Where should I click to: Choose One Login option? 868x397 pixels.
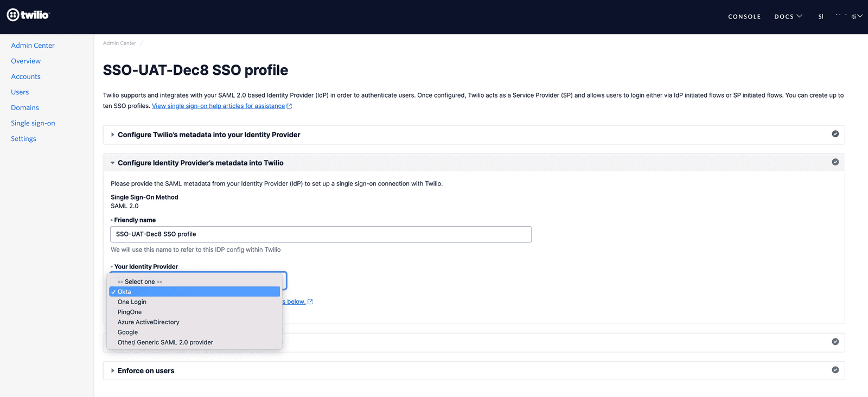(132, 302)
